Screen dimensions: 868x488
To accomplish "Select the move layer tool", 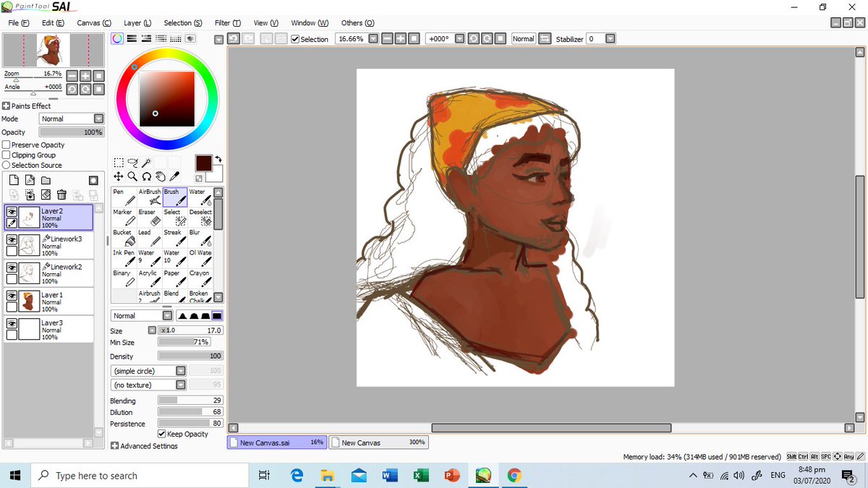I will click(x=119, y=176).
